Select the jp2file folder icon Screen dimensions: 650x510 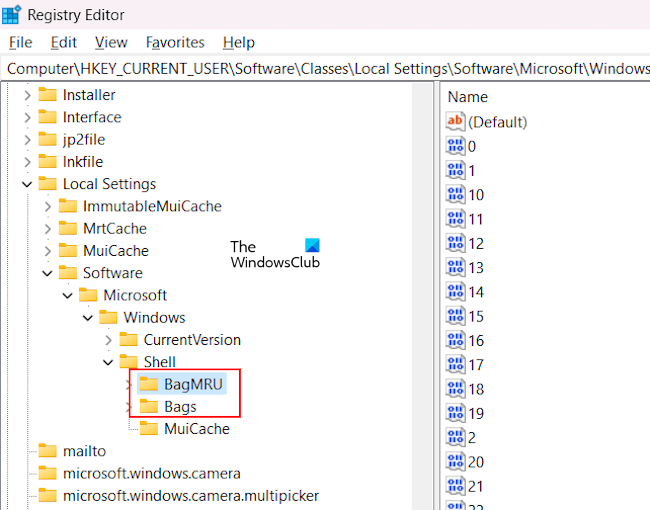pos(47,139)
